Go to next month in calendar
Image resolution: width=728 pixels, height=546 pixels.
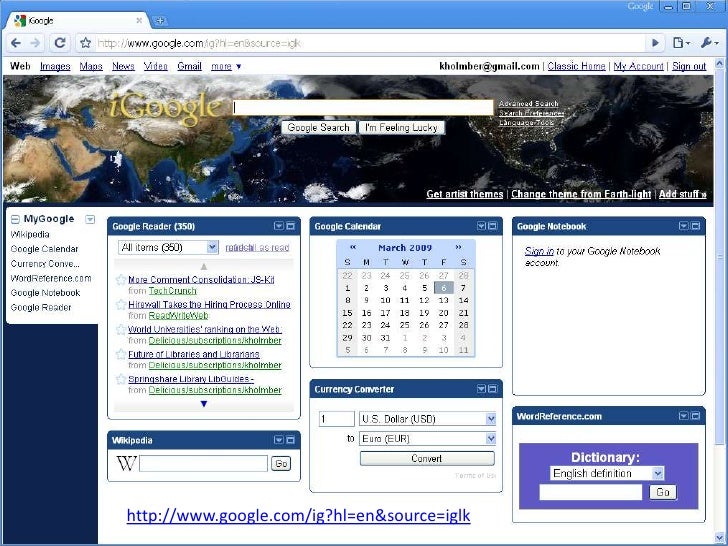pyautogui.click(x=458, y=247)
